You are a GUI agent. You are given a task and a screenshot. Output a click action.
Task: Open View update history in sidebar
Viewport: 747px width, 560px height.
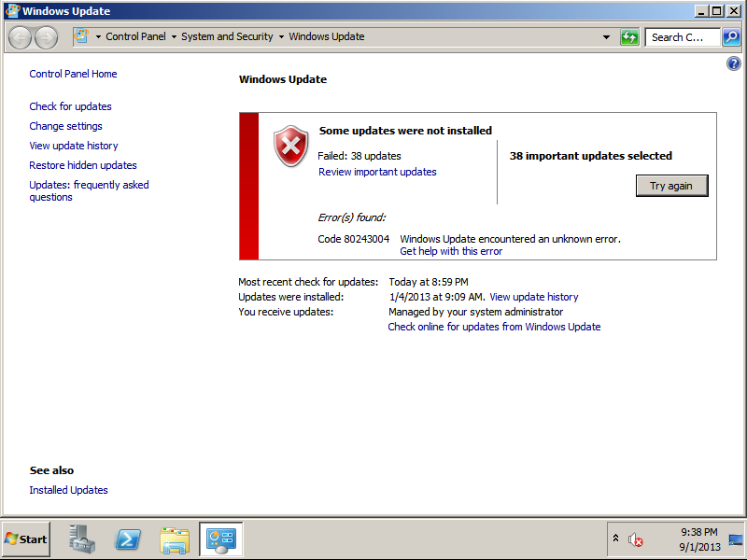[x=74, y=146]
